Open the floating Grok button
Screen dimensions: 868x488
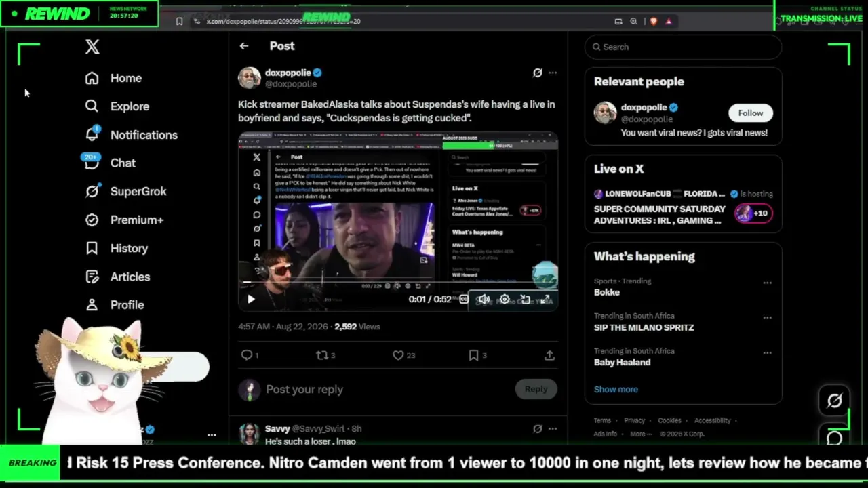[834, 401]
